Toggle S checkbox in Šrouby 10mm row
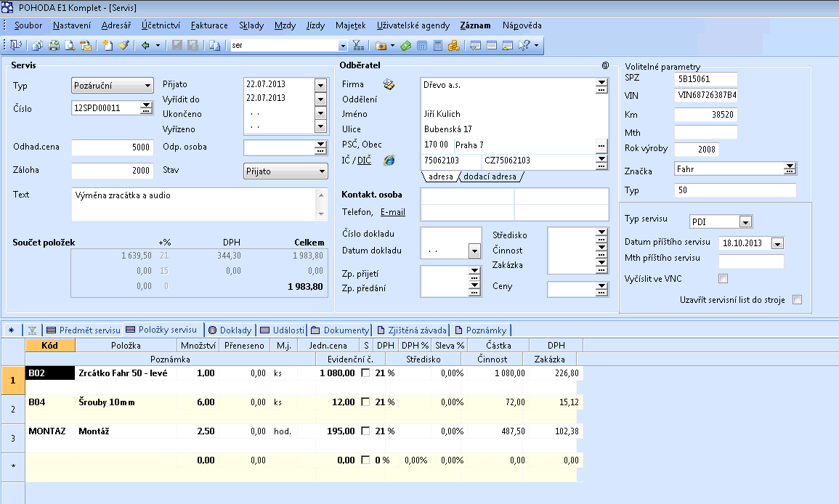Viewport: 839px width, 504px height. (x=365, y=402)
